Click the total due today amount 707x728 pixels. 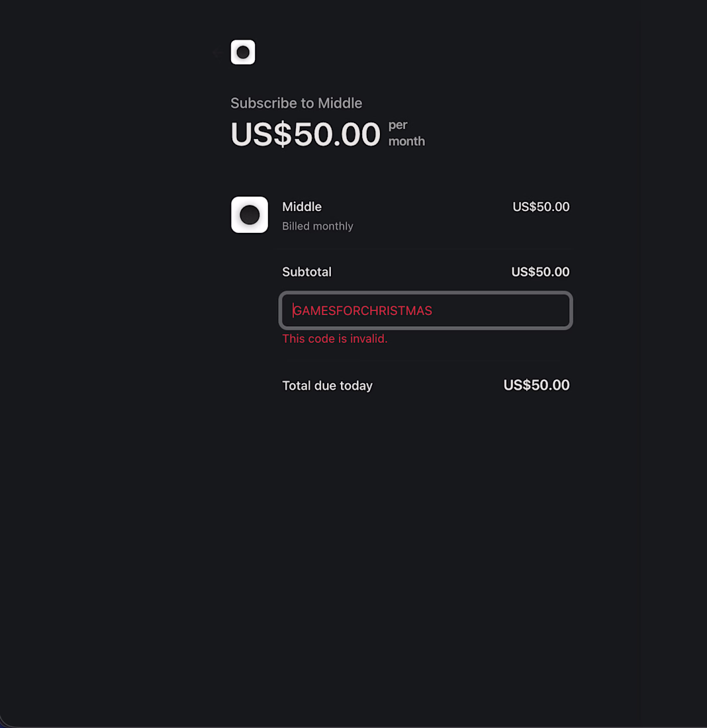point(536,385)
